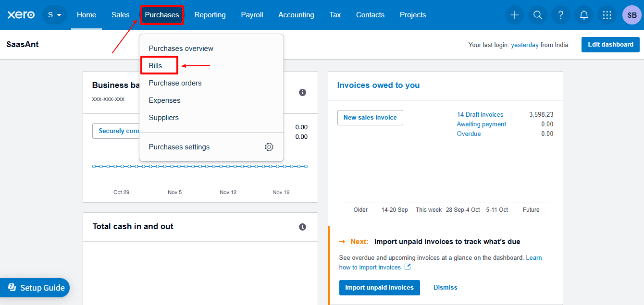This screenshot has height=305, width=644.
Task: Select Purchase orders from the dropdown
Action: (x=211, y=83)
